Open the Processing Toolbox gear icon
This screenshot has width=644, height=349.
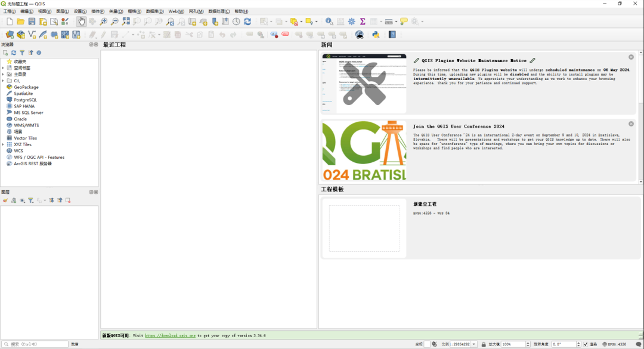pos(352,21)
